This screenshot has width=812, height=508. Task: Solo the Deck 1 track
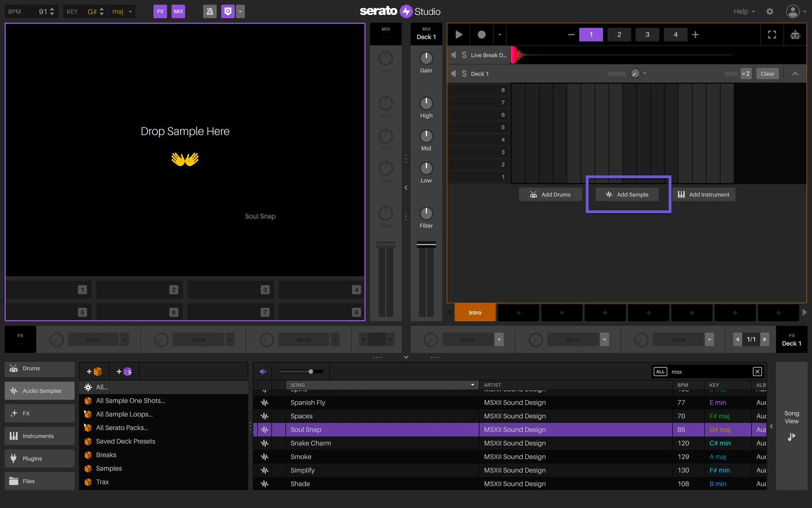pos(464,74)
